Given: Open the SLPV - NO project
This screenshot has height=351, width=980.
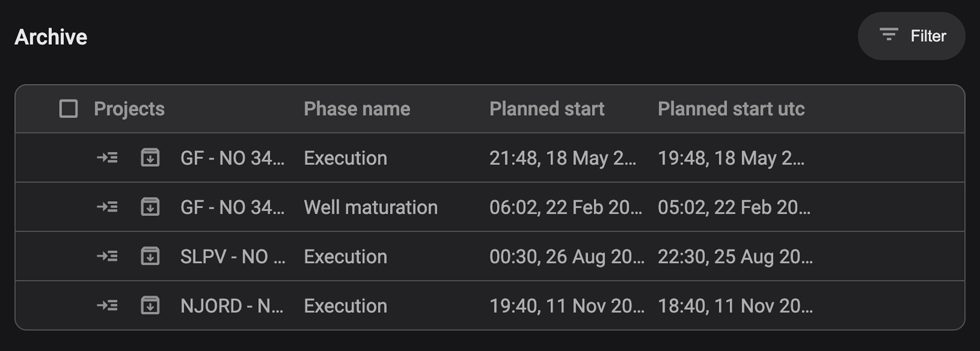Looking at the screenshot, I should [x=232, y=257].
